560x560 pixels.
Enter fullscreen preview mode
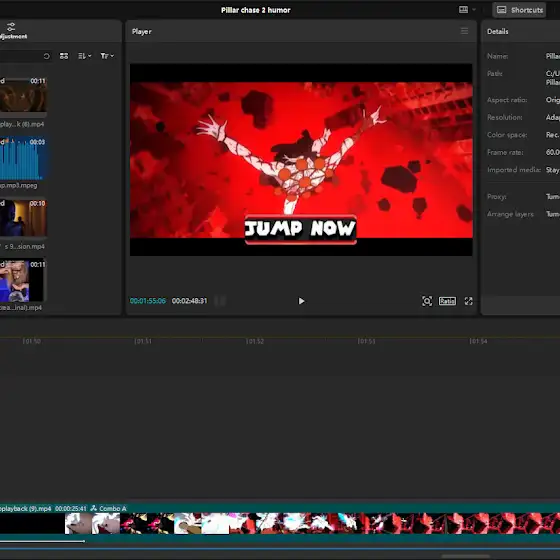pos(469,301)
